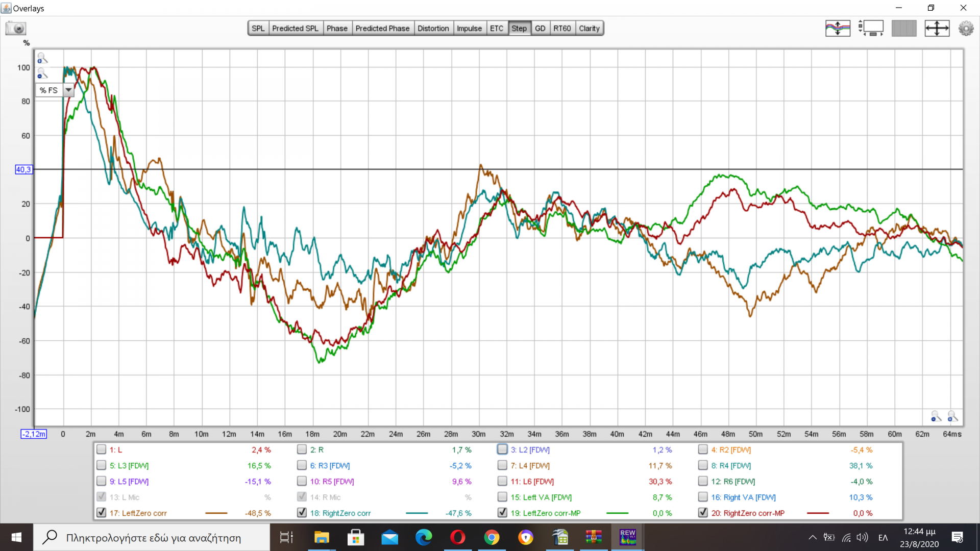
Task: Zoom out horizontal axis magnifier
Action: tap(936, 417)
